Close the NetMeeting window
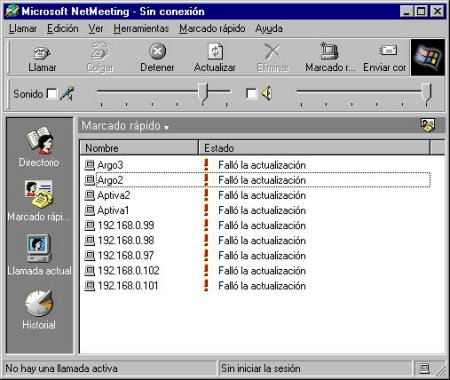 click(x=437, y=12)
